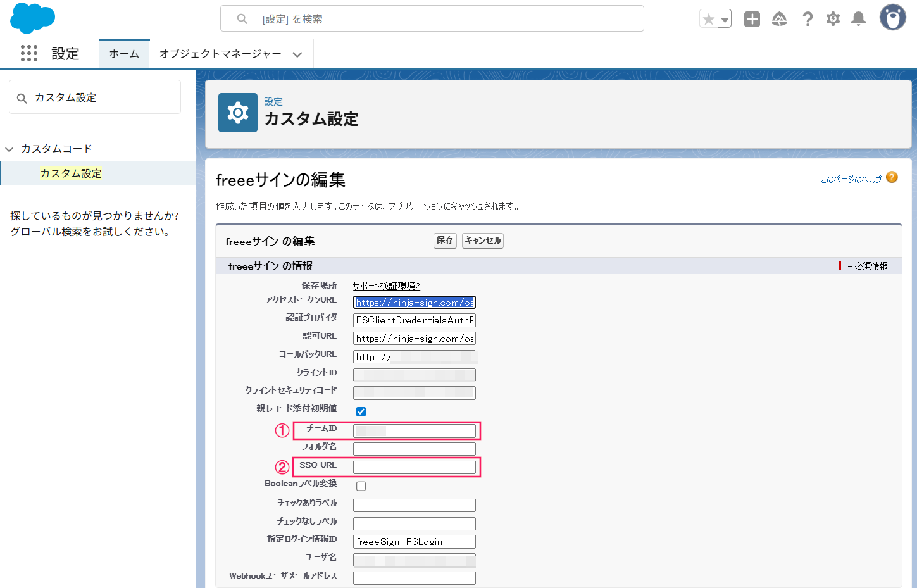Focus the カスタム設定 Quick Find field

click(x=95, y=97)
